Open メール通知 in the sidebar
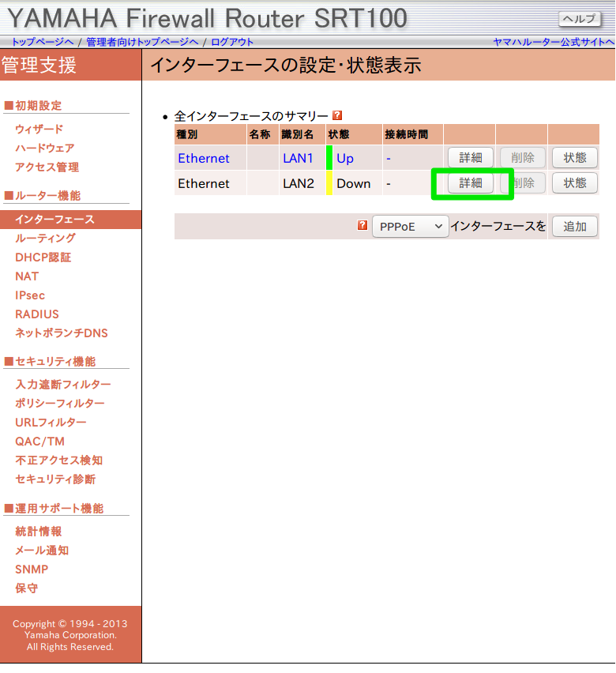The width and height of the screenshot is (616, 673). 42,551
